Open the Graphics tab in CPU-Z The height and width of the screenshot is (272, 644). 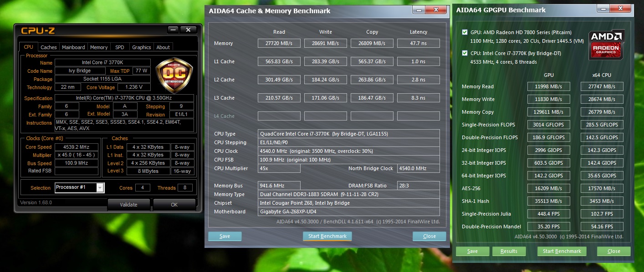pyautogui.click(x=141, y=47)
